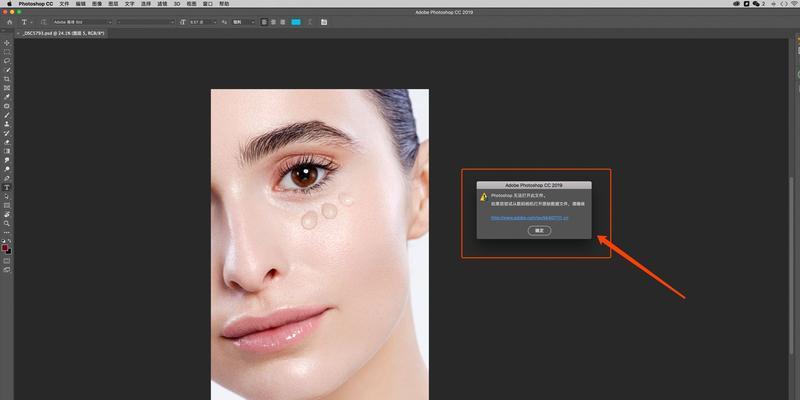
Task: Reset default foreground and background colors
Action: (x=4, y=241)
